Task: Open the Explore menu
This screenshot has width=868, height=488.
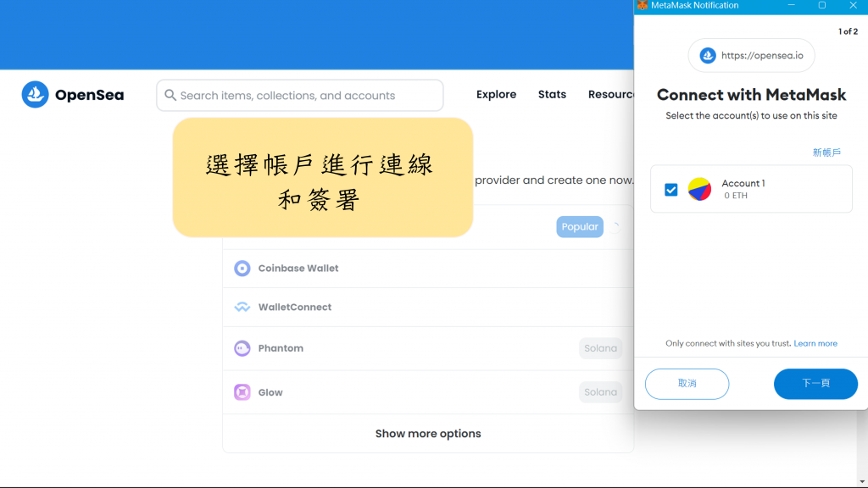Action: point(496,95)
